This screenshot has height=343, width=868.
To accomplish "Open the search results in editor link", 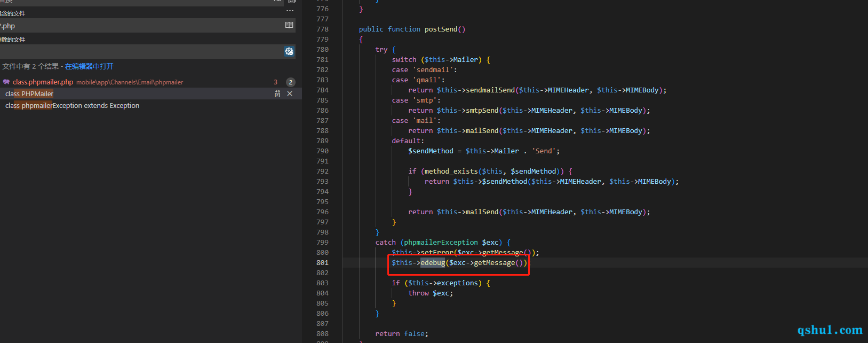I will 89,66.
